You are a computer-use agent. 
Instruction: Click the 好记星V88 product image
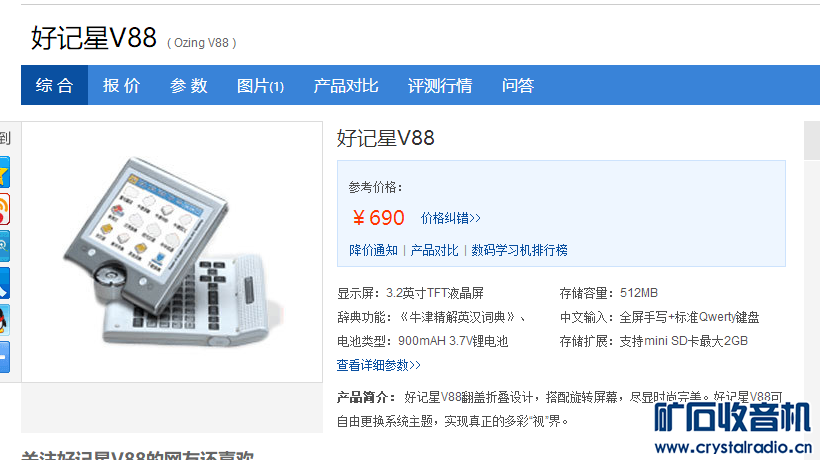click(172, 251)
